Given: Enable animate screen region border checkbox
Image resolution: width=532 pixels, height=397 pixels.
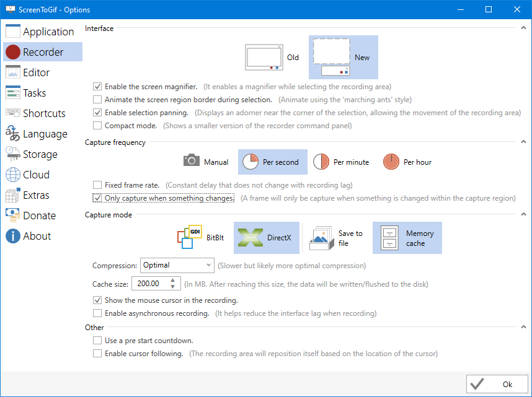Looking at the screenshot, I should tap(97, 99).
